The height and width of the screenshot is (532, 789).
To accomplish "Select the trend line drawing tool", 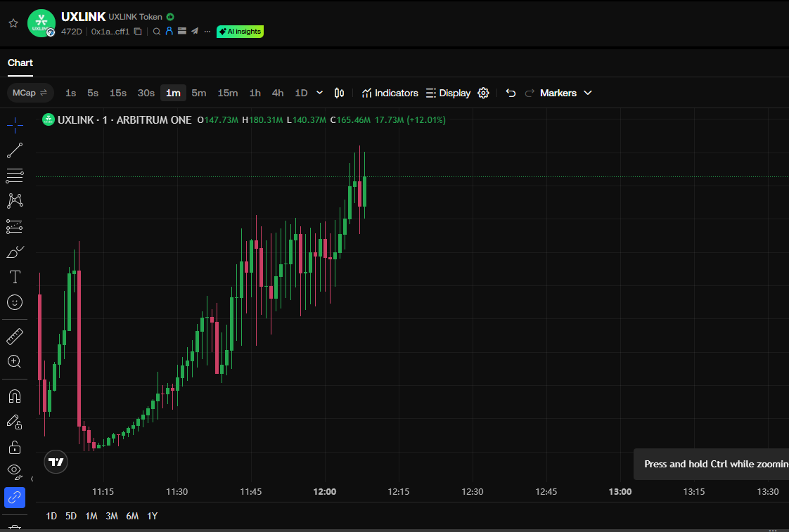I will tap(15, 150).
